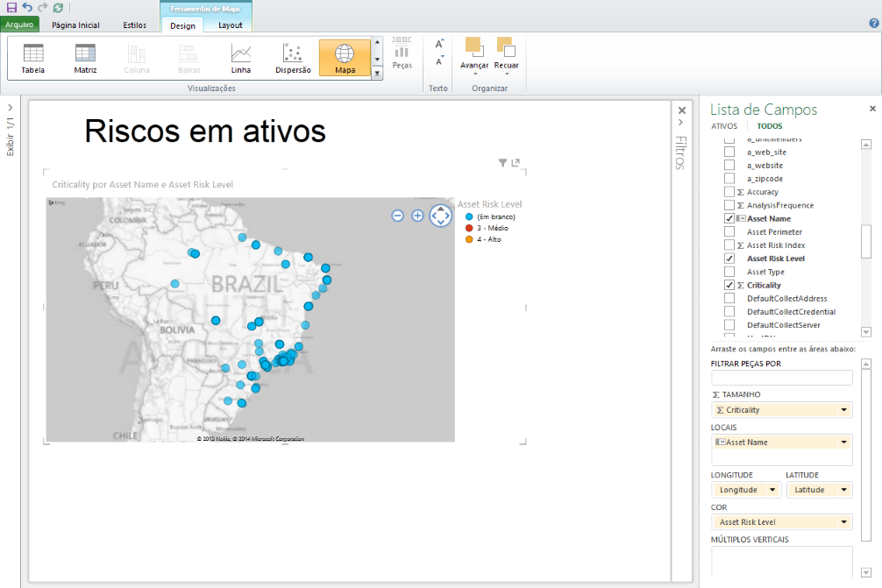The width and height of the screenshot is (882, 588).
Task: Expand the visualizations gallery more arrow
Action: (378, 73)
